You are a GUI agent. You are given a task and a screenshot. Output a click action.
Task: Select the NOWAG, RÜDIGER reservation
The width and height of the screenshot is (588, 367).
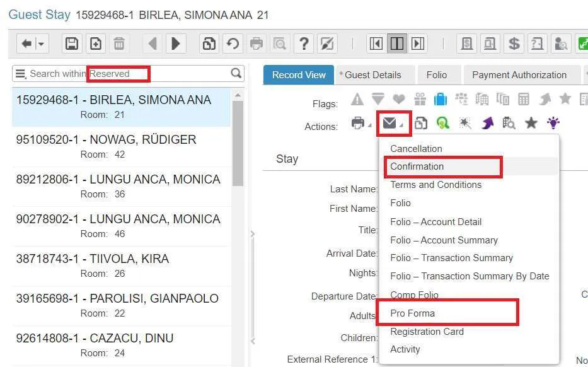[x=122, y=147]
